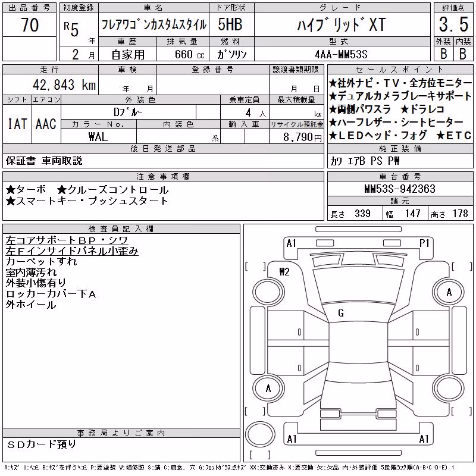
Task: Select the W2 mark on the car diagram
Action: click(x=284, y=272)
